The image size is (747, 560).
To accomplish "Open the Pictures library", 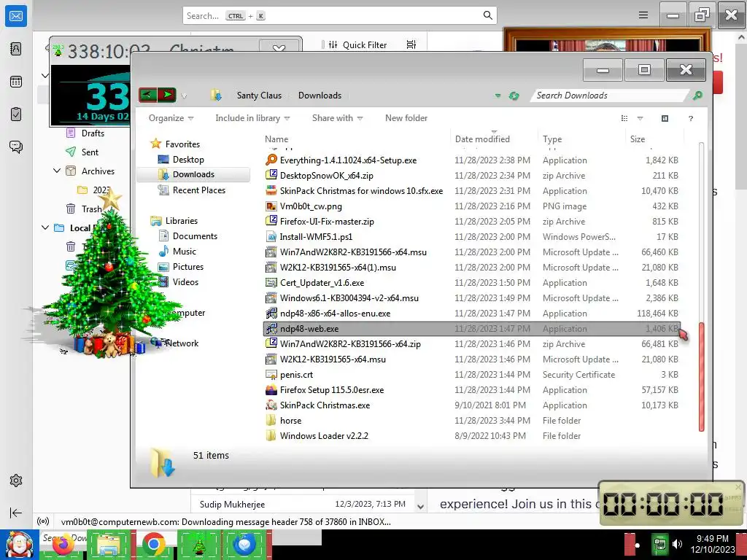I will [187, 267].
